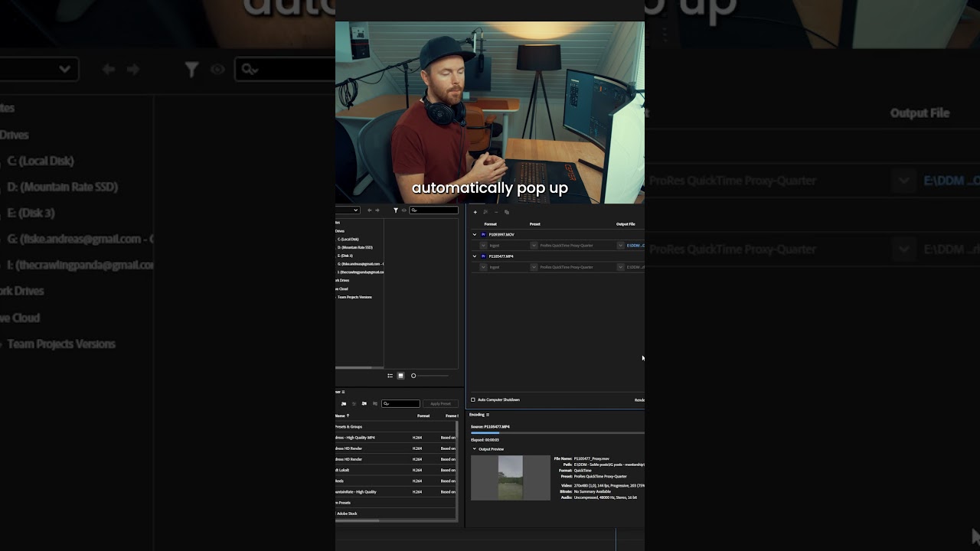Select the G: gmail drive entry

[x=361, y=264]
